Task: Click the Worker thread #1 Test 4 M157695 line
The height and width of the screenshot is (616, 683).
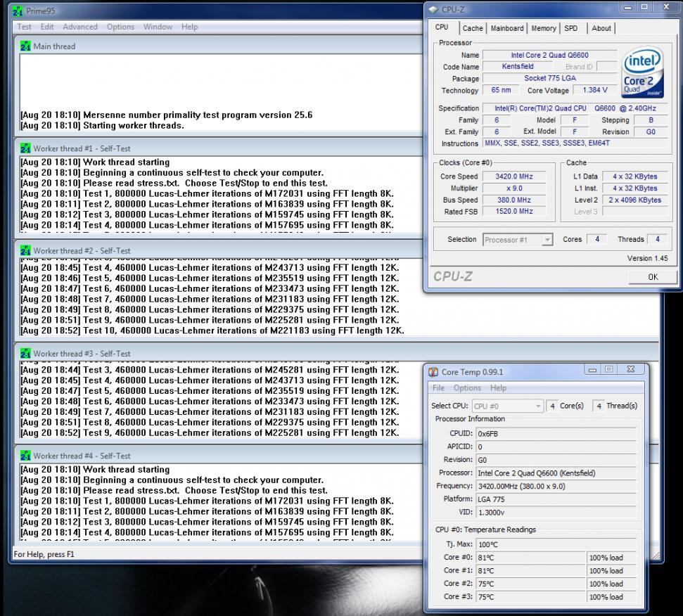Action: coord(208,225)
